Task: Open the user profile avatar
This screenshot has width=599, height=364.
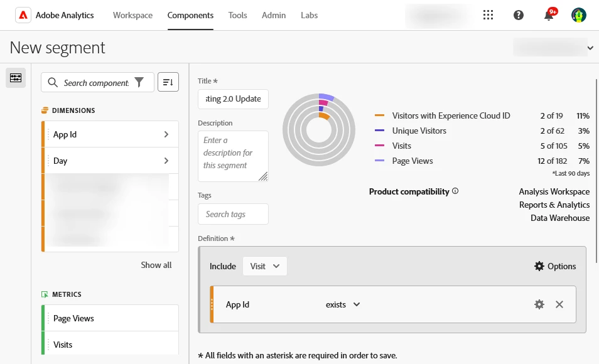Action: pos(578,15)
